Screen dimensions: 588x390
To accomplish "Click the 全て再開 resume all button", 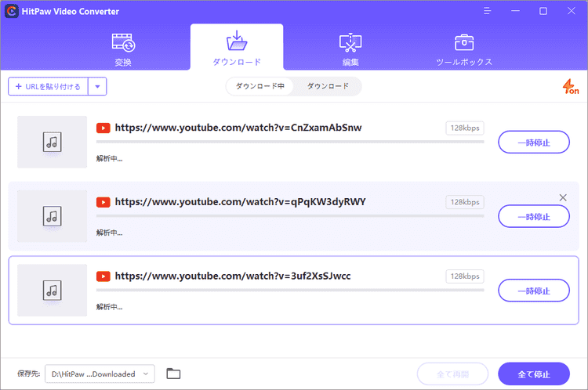I will pos(452,374).
